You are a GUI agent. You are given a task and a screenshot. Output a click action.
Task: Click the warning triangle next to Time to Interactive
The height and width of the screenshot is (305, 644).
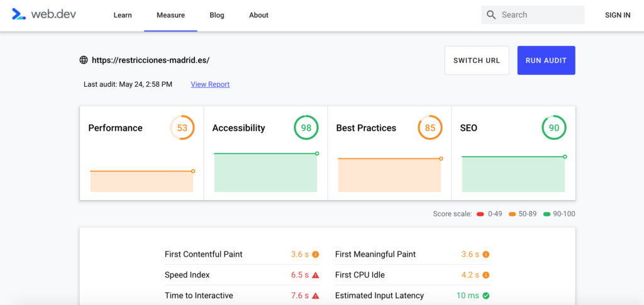coord(316,296)
